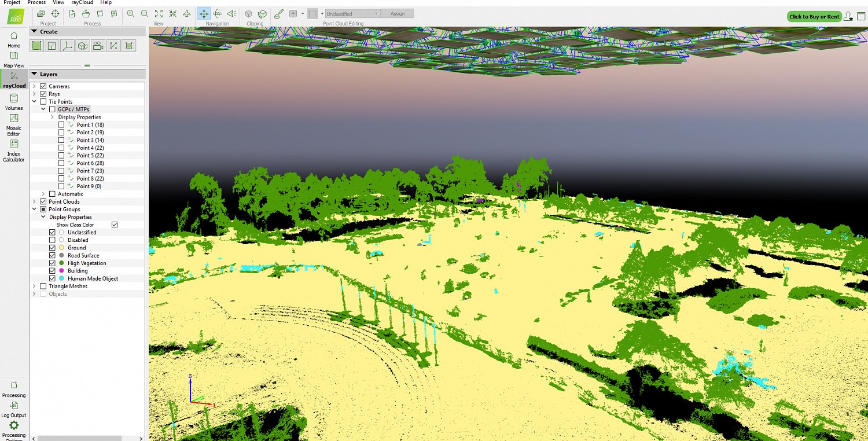Screen dimensions: 868x441
Task: Open the rayCloud menu
Action: point(82,2)
